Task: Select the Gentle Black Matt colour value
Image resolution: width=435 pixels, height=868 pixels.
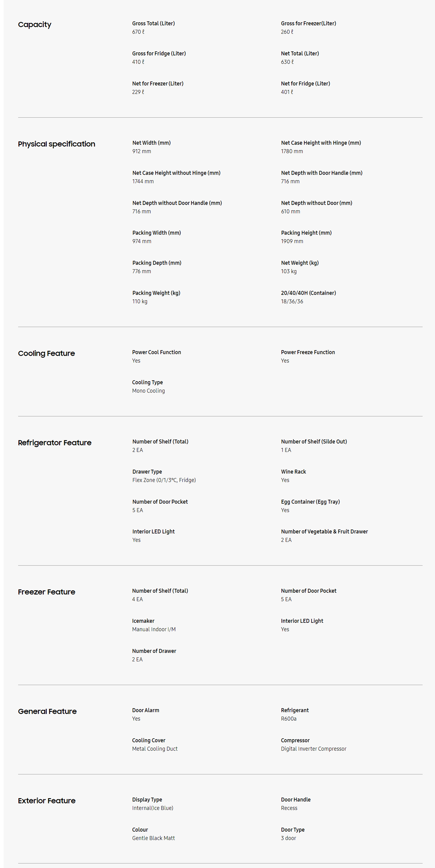Action: click(x=153, y=838)
